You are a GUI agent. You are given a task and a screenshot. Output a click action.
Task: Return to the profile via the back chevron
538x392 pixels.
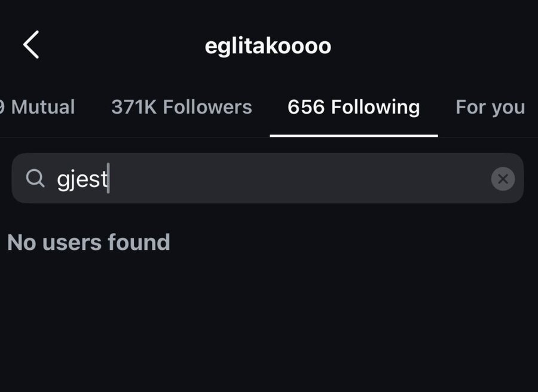point(31,45)
